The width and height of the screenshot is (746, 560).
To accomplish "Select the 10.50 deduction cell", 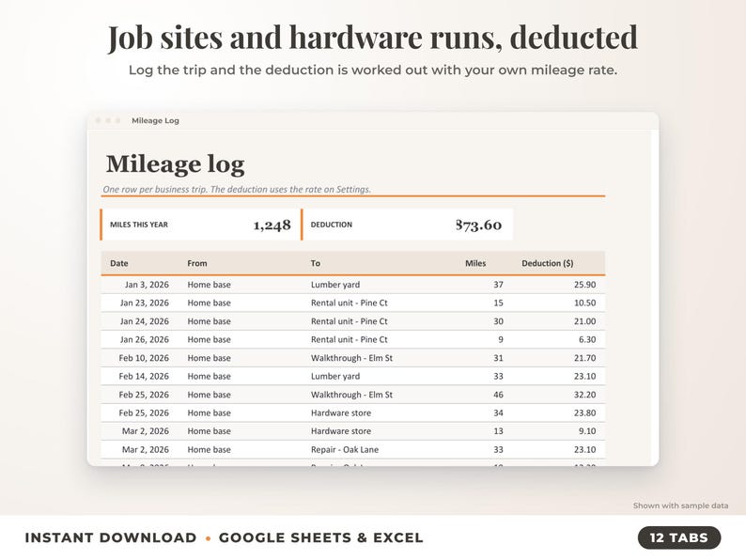I will click(x=584, y=303).
